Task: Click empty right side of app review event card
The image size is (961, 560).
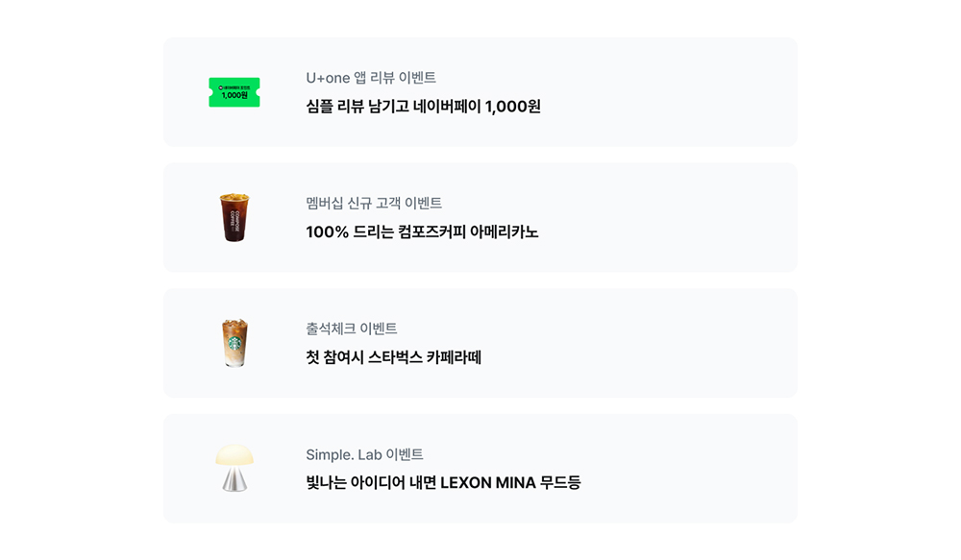Action: [692, 92]
